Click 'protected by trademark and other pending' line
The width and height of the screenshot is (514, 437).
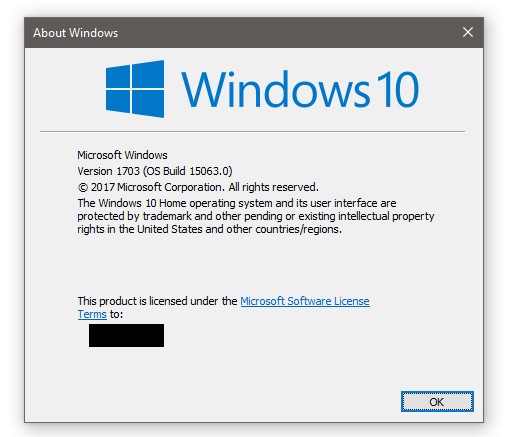coord(256,216)
